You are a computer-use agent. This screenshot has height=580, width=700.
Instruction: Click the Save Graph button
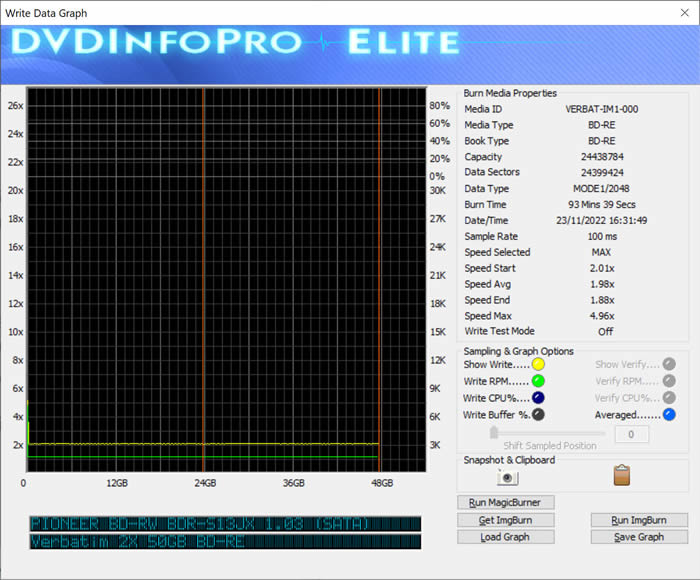pyautogui.click(x=638, y=537)
